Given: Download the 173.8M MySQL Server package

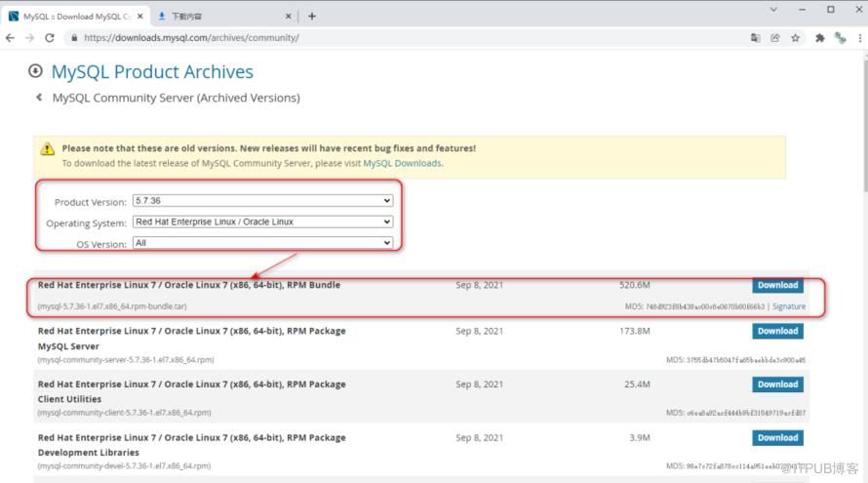Looking at the screenshot, I should 777,332.
